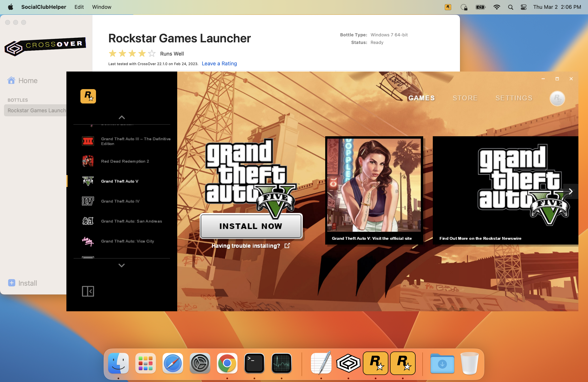Click the Grand Theft Auto V sidebar icon

(88, 181)
